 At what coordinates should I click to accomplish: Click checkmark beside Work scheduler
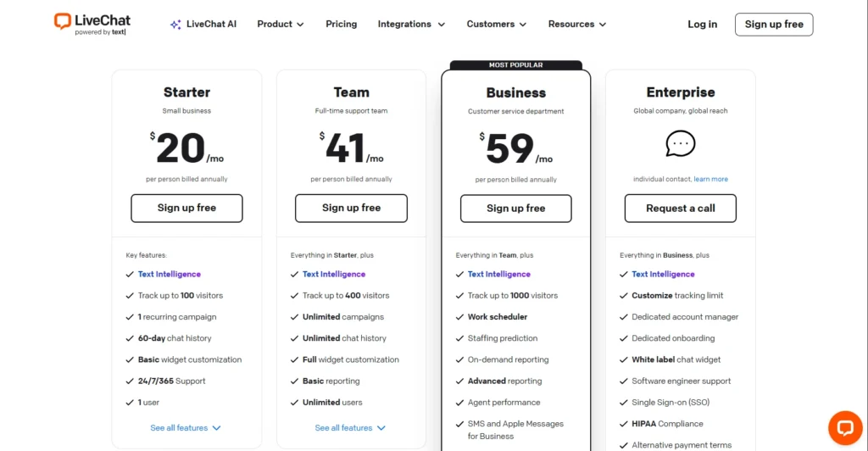pos(459,317)
